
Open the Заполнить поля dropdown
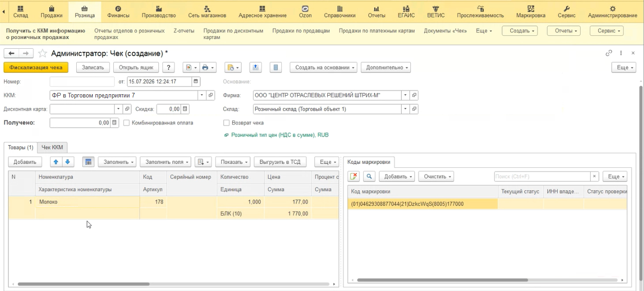point(165,162)
